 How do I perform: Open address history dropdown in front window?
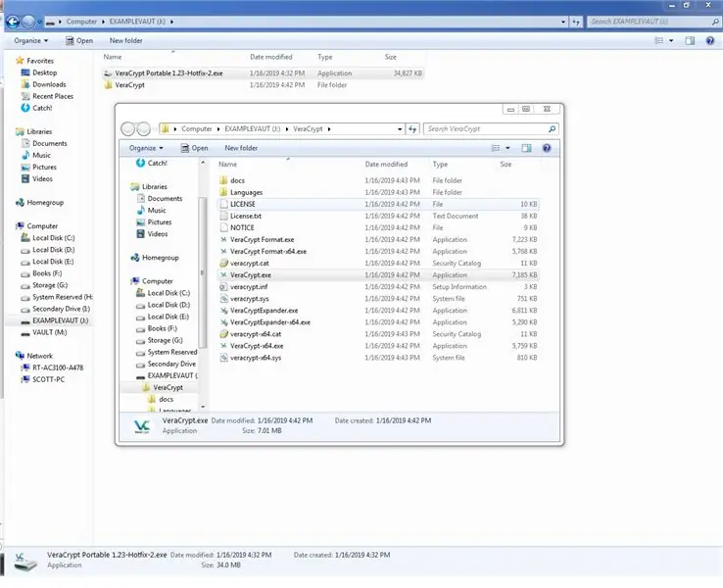(x=400, y=129)
